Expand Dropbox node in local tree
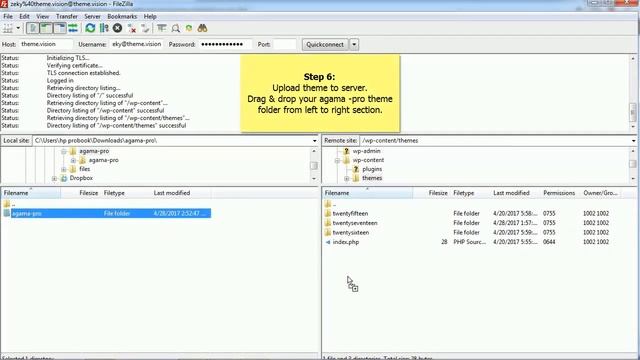 [54, 178]
